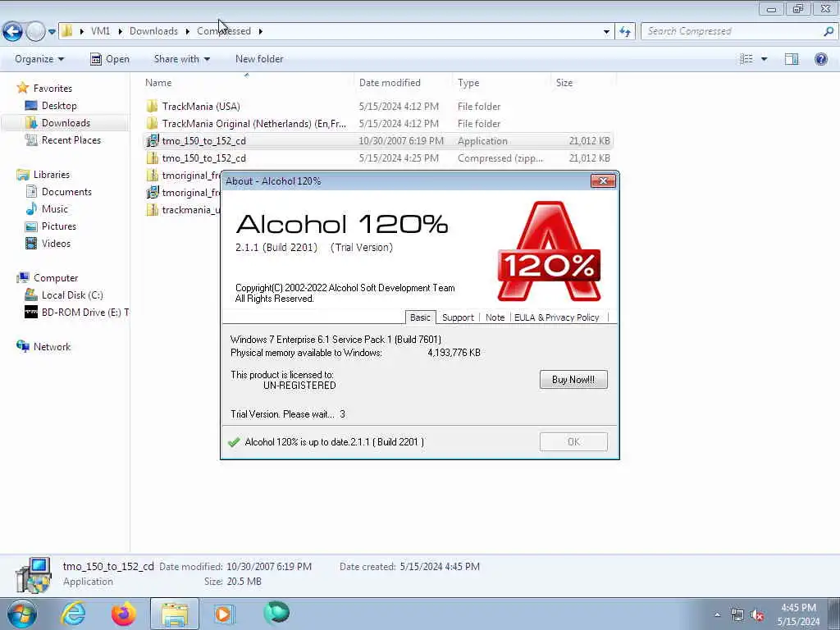The image size is (840, 630).
Task: Select TrackMania Original (Netherlands) folder
Action: (246, 123)
